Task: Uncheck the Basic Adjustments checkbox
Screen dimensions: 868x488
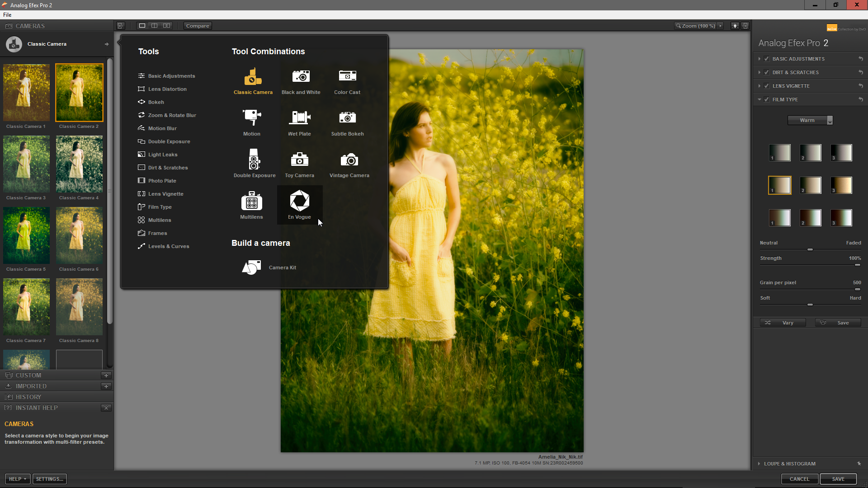Action: point(767,59)
